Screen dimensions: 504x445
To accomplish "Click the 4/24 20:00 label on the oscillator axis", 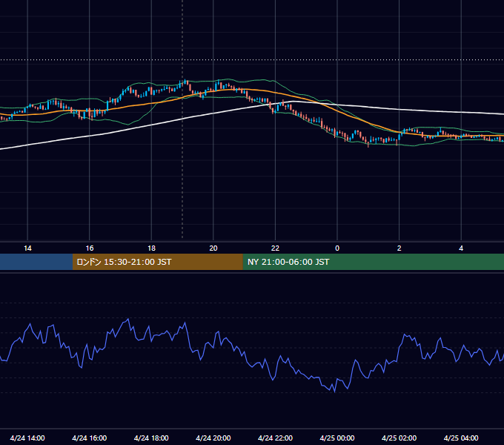I will (213, 438).
